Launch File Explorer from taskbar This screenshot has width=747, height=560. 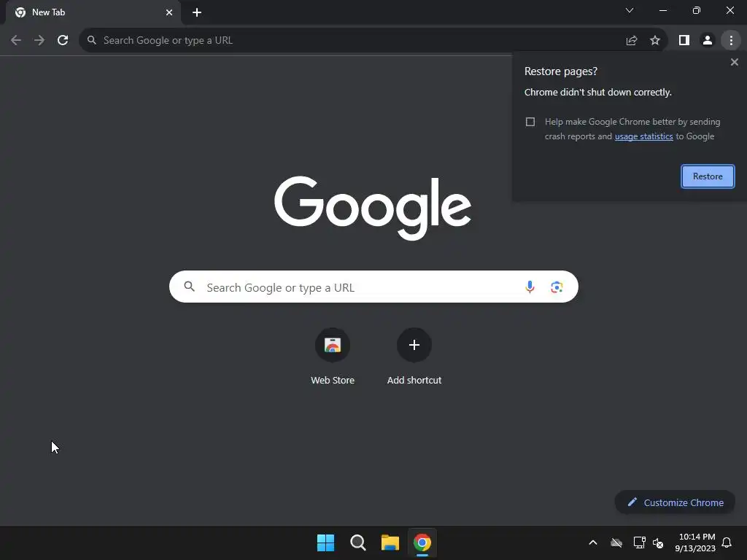tap(390, 542)
